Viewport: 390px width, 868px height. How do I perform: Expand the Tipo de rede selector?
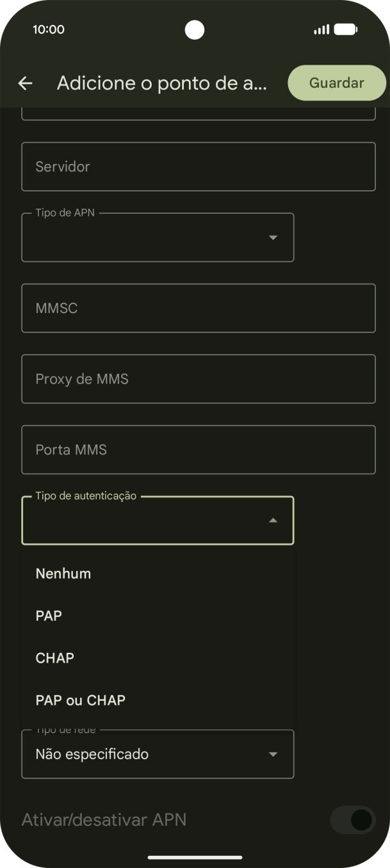coord(157,754)
